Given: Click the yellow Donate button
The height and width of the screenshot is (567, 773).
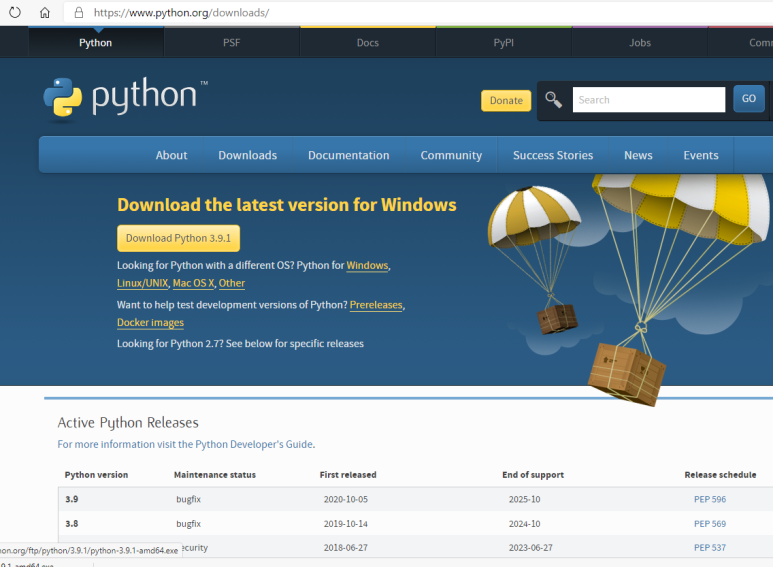Looking at the screenshot, I should [506, 101].
